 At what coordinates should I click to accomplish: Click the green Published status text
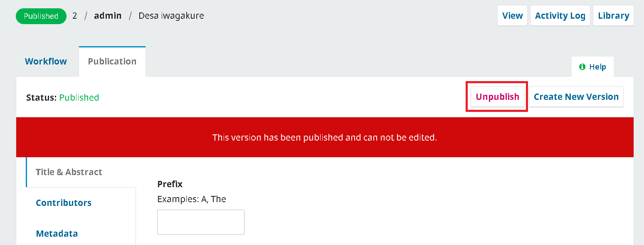(x=79, y=98)
